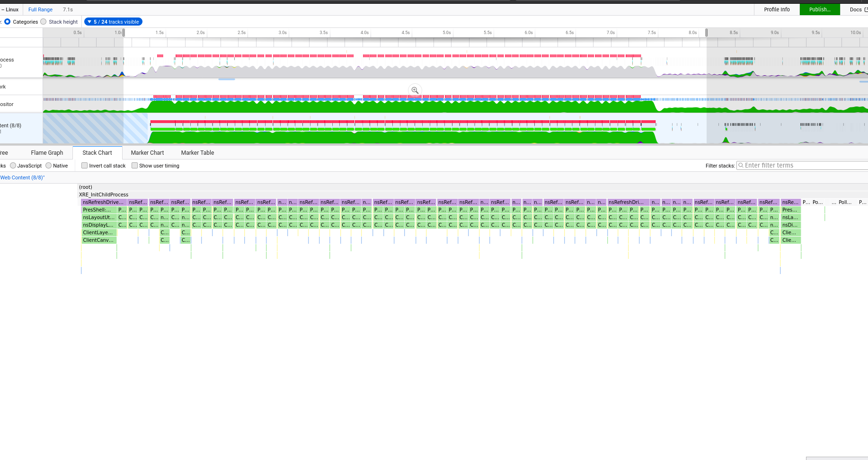Open the 5 / 24 tracks visible dropdown
The image size is (868, 460).
coord(113,21)
